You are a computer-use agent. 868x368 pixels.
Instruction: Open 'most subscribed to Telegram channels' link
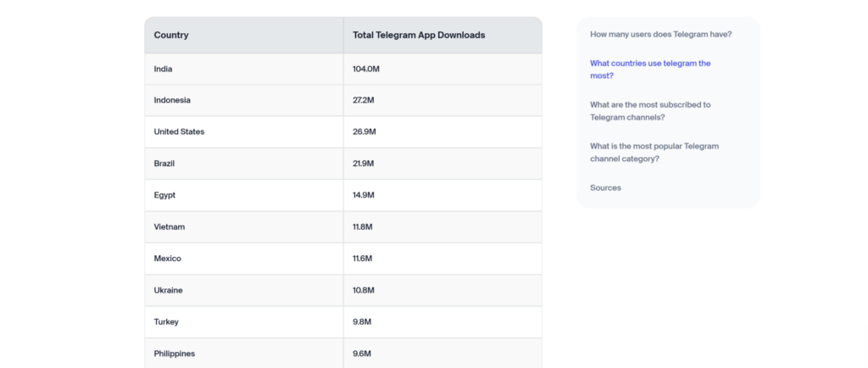click(650, 111)
